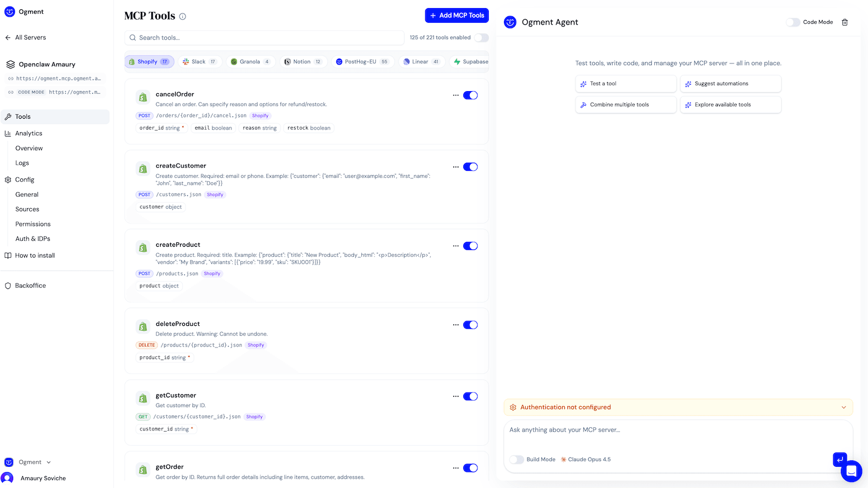Viewport: 868px width, 488px height.
Task: Open General config settings
Action: pos(27,194)
